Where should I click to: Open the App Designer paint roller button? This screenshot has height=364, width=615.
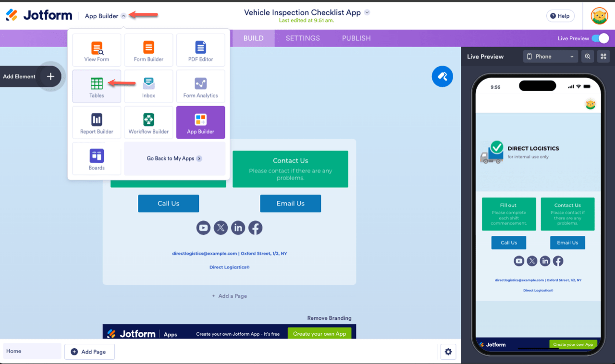(x=442, y=76)
